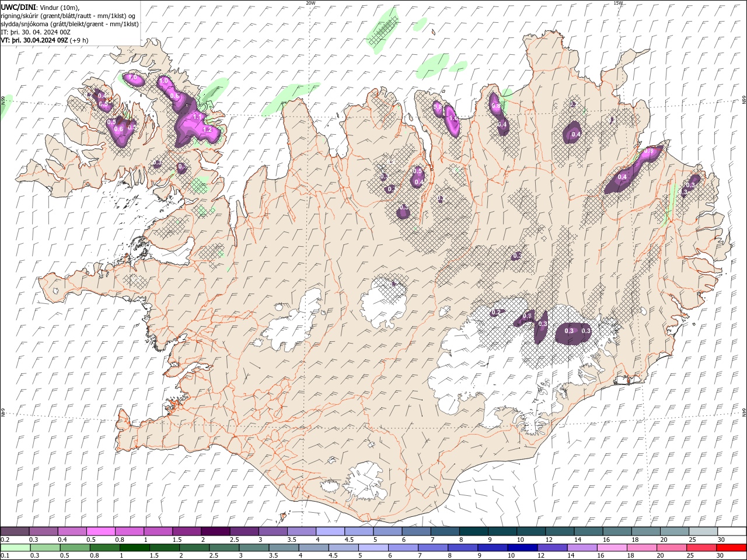
Task: Select the 8–9 blue swatch in lower legend
Action: [x=463, y=548]
